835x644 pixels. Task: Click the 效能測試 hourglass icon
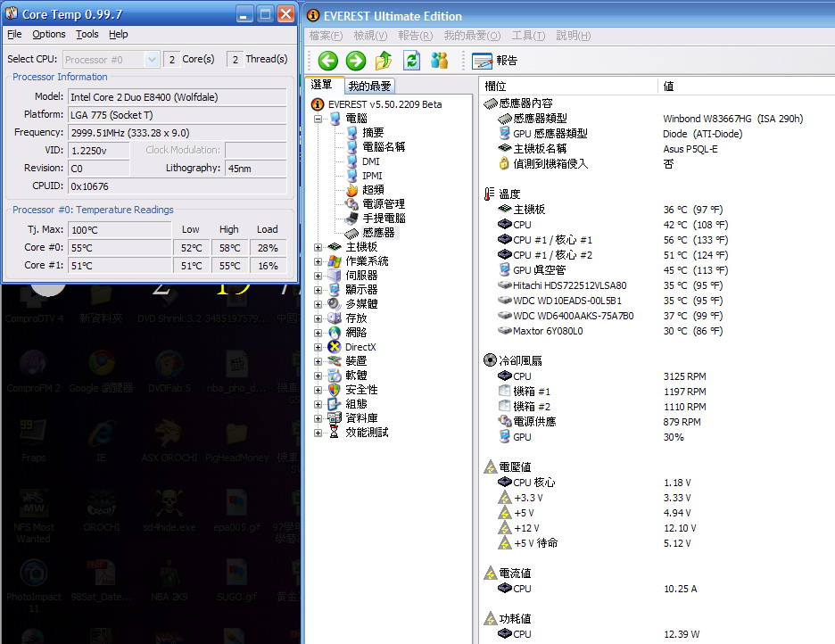(x=334, y=433)
